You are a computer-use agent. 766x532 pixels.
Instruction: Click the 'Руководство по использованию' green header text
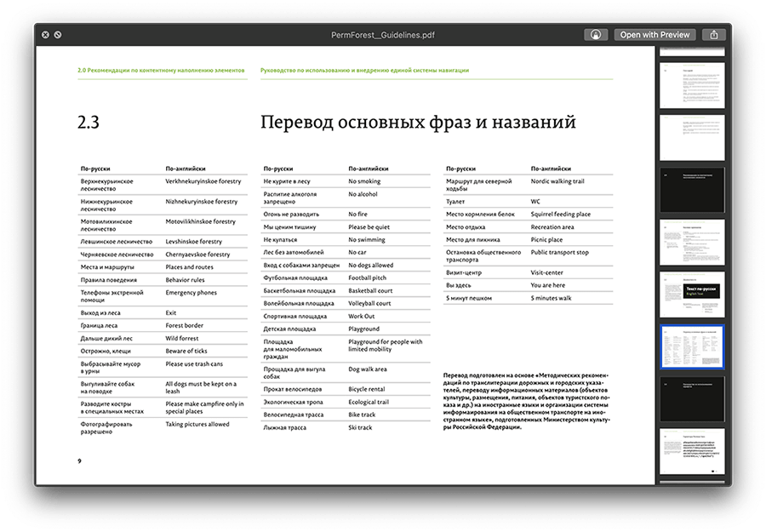coord(364,71)
